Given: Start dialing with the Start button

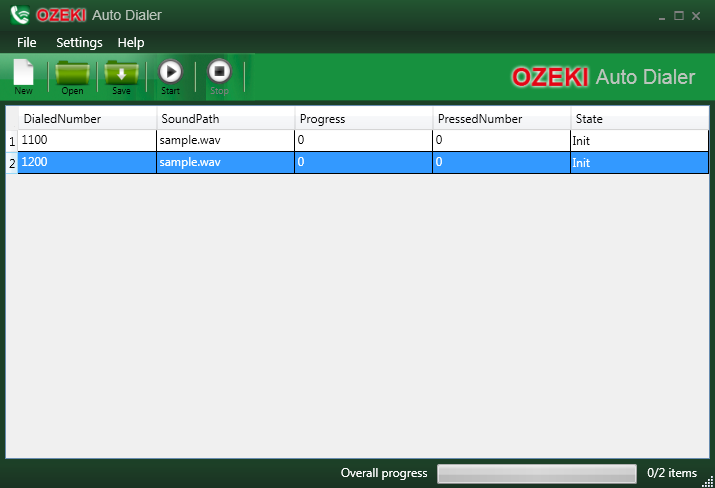Looking at the screenshot, I should (x=171, y=77).
